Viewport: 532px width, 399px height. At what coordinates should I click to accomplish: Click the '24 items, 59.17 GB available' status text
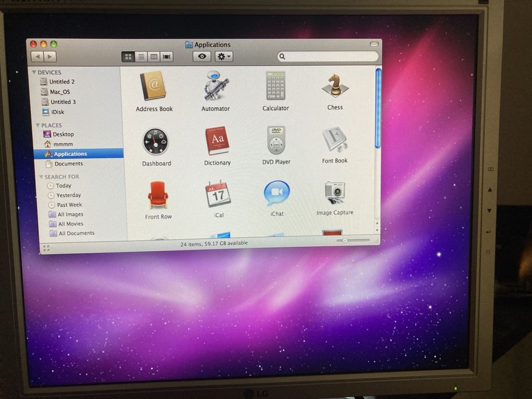[x=214, y=243]
